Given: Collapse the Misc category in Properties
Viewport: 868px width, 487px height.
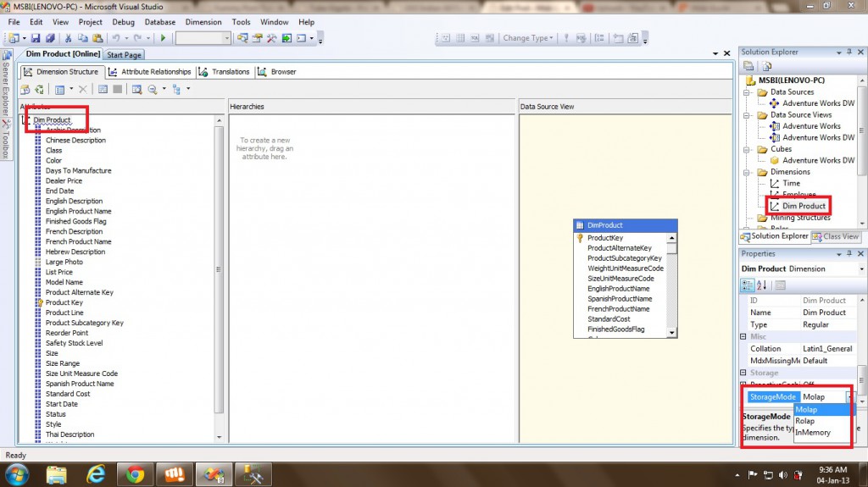Looking at the screenshot, I should 744,336.
